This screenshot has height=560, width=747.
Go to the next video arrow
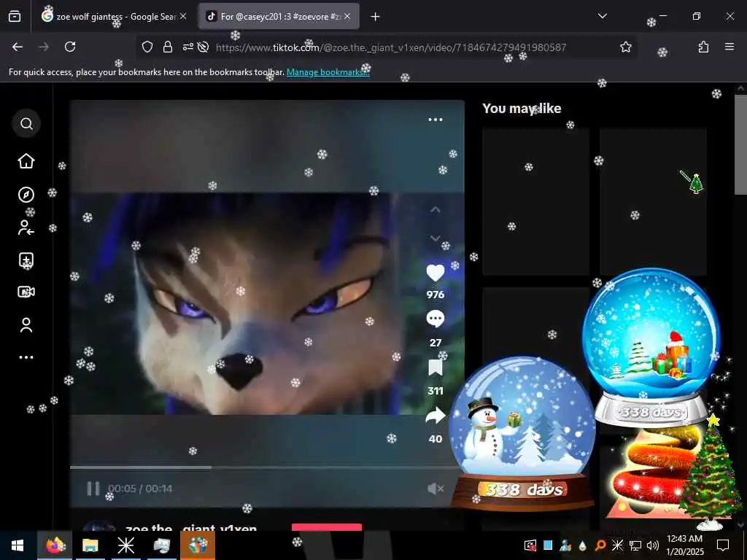click(436, 238)
